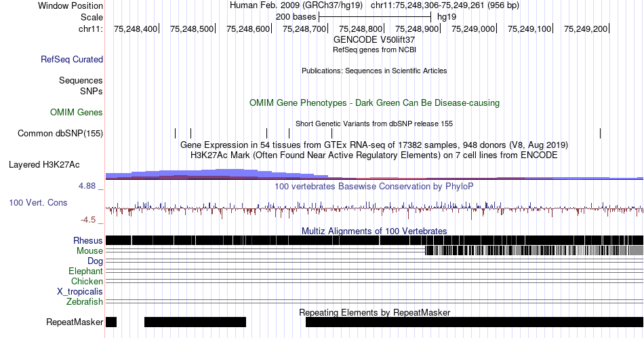Click the Scale label
Screen dimensions: 644x338
coord(92,17)
